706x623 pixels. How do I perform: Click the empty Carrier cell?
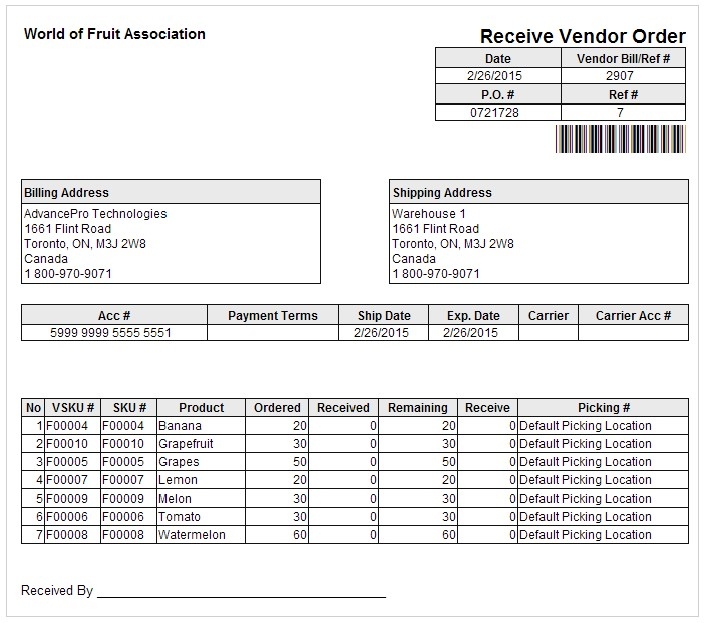pyautogui.click(x=548, y=333)
